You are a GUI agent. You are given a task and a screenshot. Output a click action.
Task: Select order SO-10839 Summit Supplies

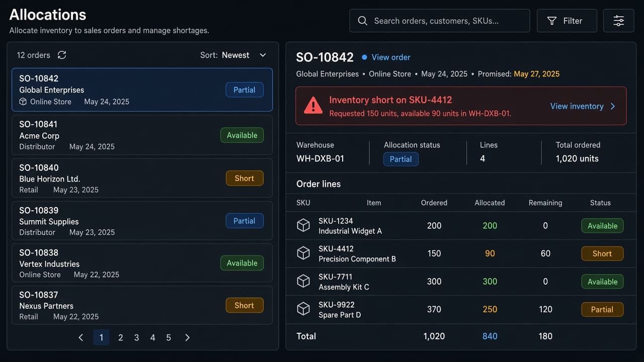(x=142, y=221)
